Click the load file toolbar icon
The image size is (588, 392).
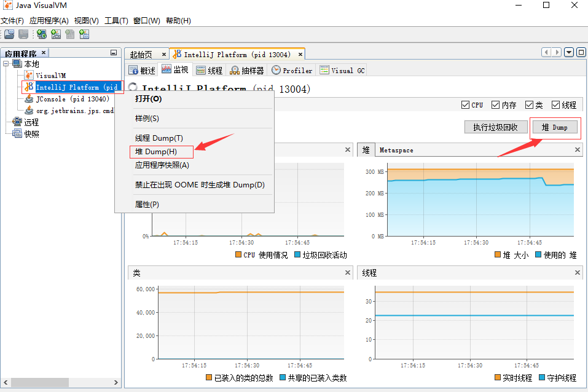[9, 34]
